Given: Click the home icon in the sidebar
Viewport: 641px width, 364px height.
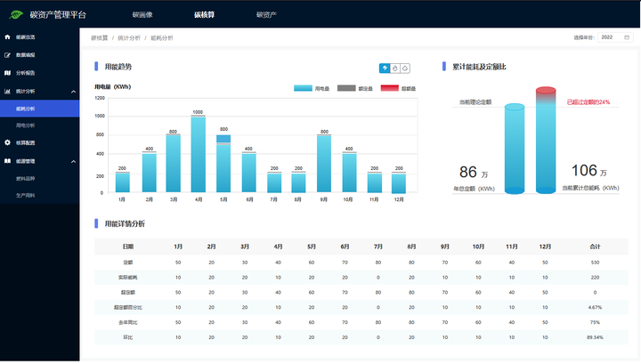Looking at the screenshot, I should 7,37.
